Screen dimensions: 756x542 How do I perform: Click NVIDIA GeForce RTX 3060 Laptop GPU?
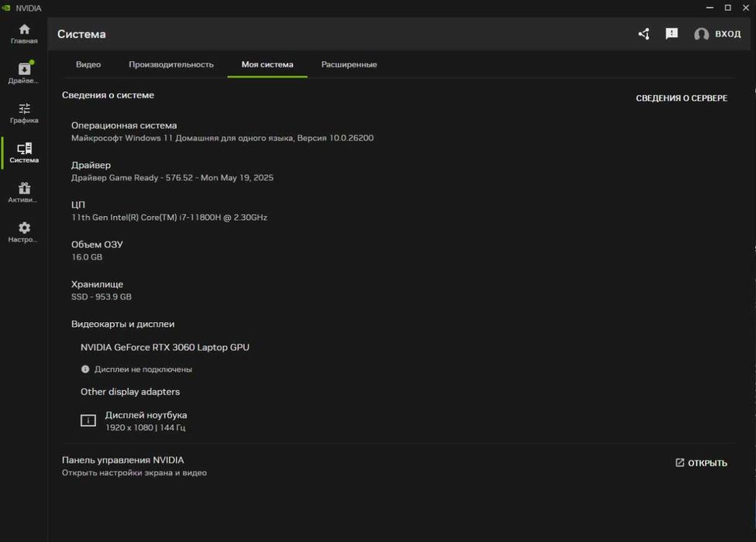[x=165, y=348]
